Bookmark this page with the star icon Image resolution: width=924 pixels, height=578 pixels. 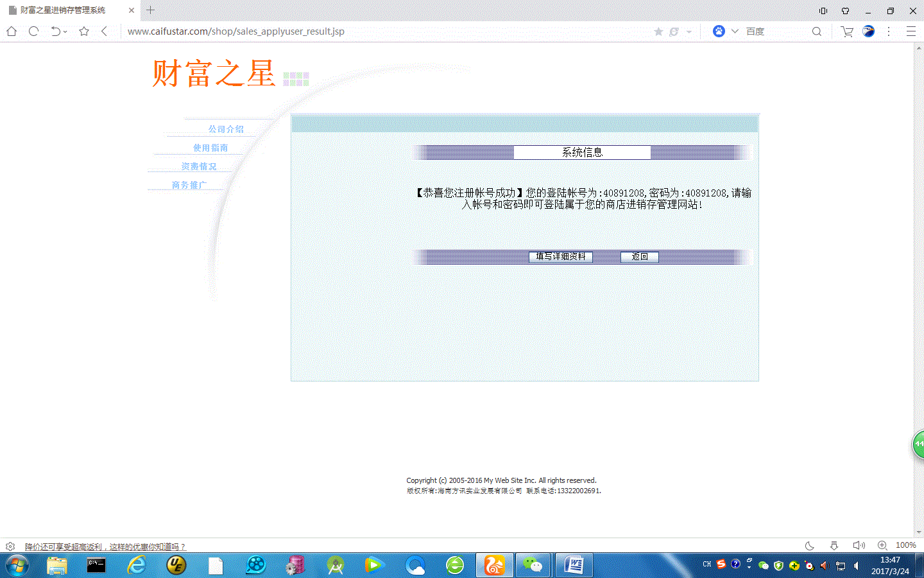pos(84,31)
